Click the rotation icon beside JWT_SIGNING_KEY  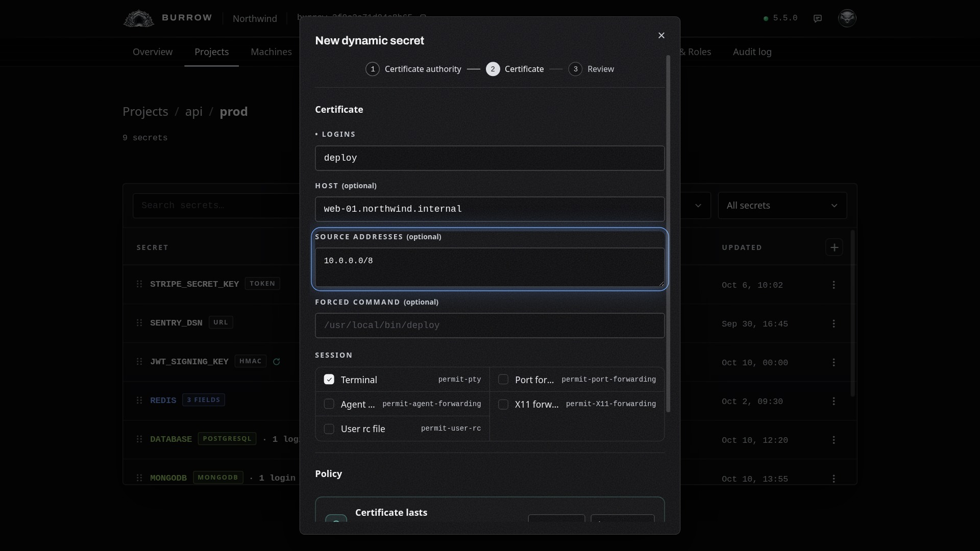pyautogui.click(x=276, y=362)
